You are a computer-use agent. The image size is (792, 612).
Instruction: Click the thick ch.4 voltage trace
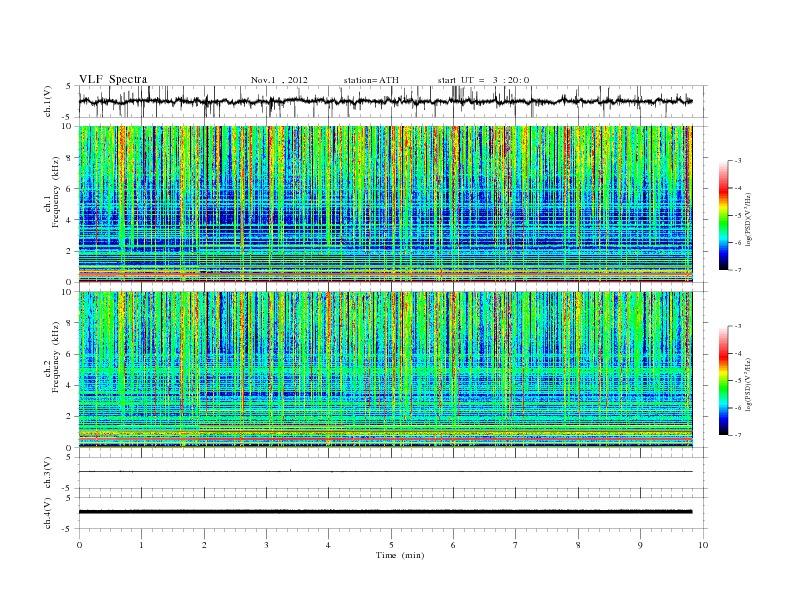pos(385,512)
